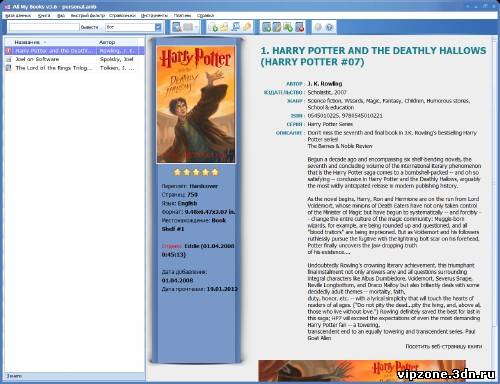Click the blue monitor toolbar icon
Screen dimensions: 500x384
coord(236,27)
